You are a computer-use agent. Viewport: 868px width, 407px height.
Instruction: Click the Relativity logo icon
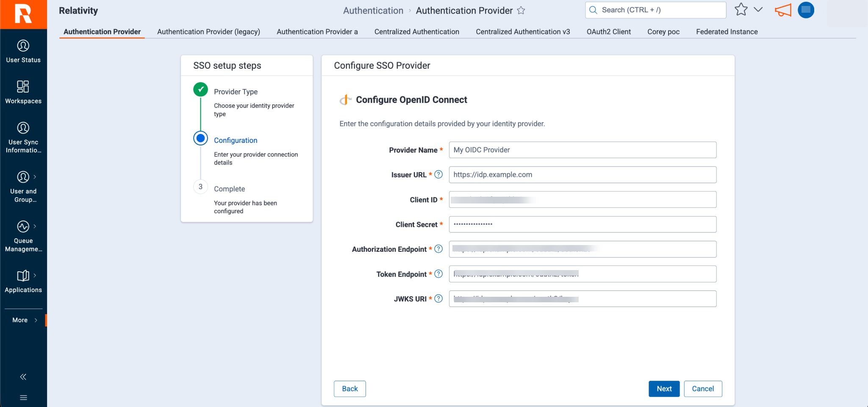point(23,14)
